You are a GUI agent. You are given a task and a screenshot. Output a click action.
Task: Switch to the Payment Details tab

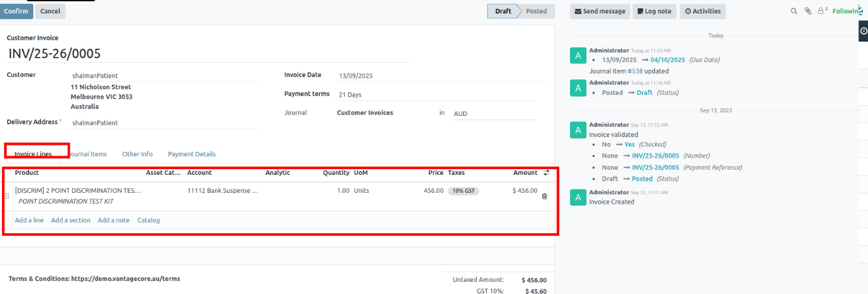tap(191, 154)
